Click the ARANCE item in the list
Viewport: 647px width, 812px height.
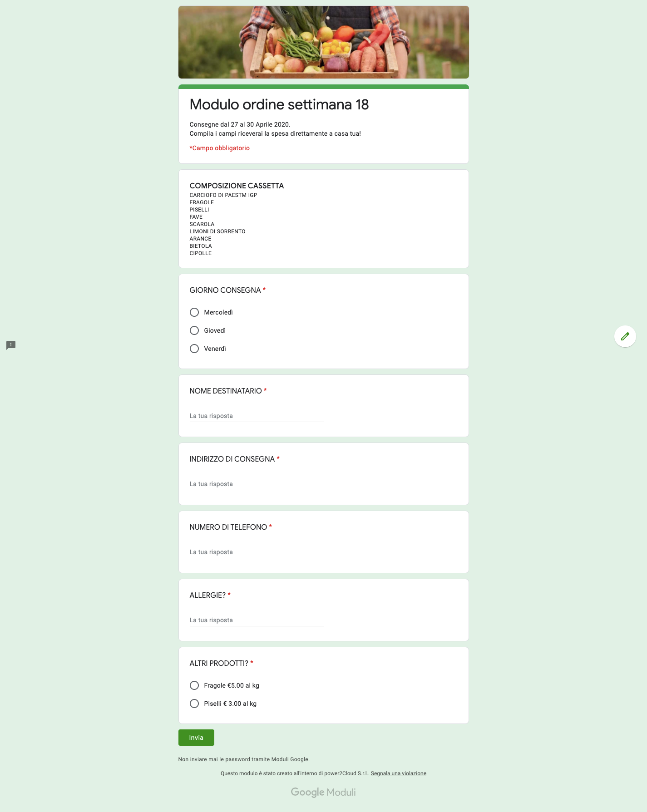[200, 239]
